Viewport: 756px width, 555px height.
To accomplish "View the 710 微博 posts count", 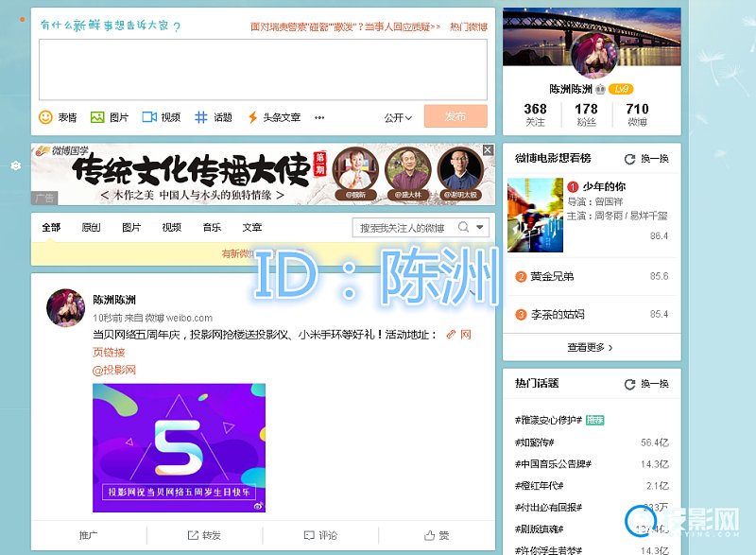I will (x=637, y=114).
